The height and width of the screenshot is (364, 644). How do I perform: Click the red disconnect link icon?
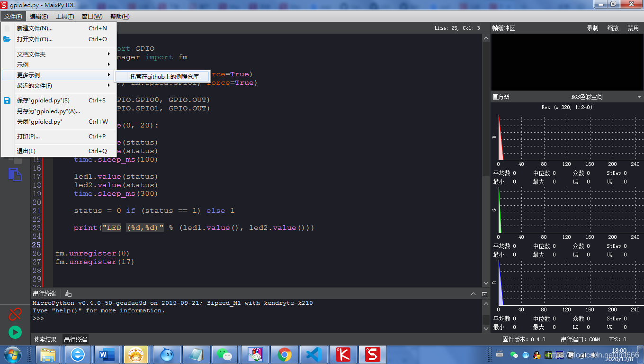[x=15, y=314]
